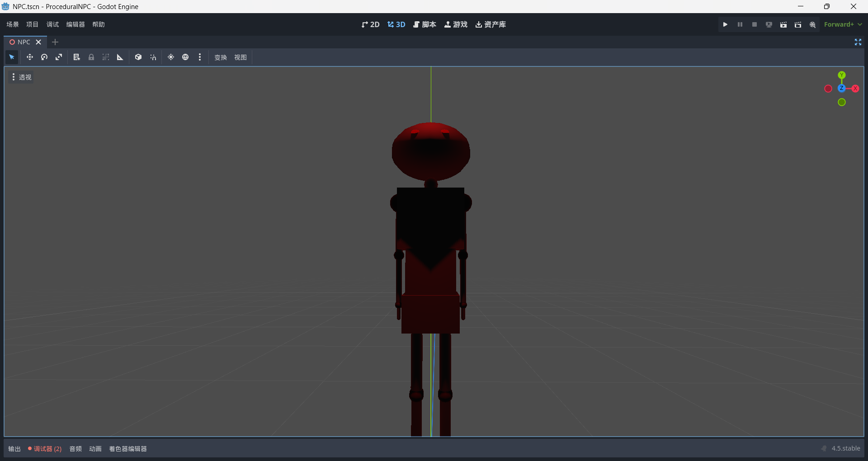This screenshot has width=868, height=461.
Task: Switch to the 2D workspace
Action: tap(371, 24)
